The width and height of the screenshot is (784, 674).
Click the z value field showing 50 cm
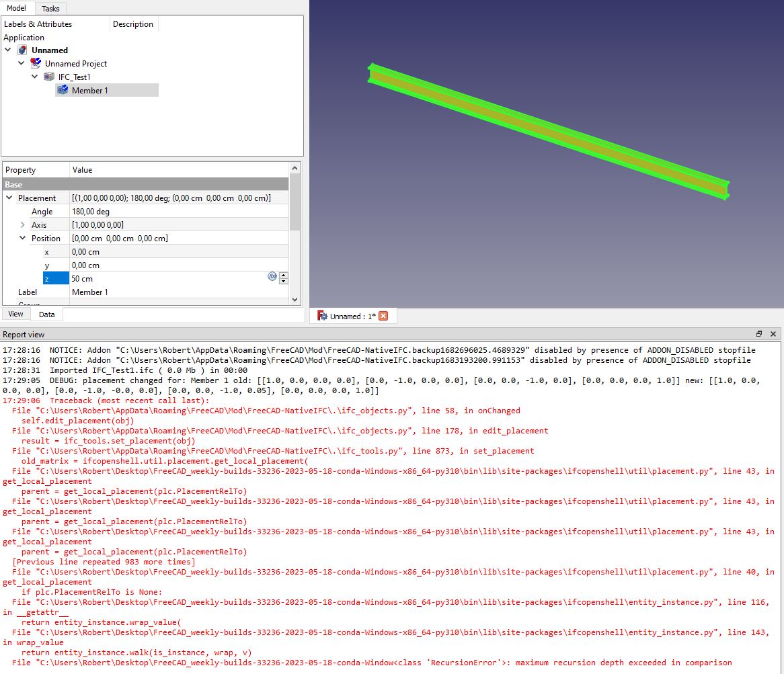134,278
